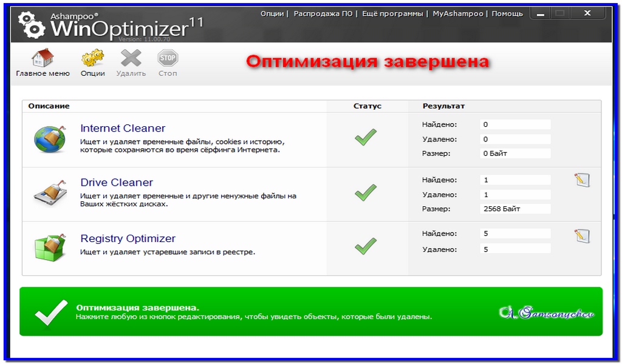Click the Internet Cleaner globe icon
Viewport: 622px width, 364px height.
pos(50,139)
